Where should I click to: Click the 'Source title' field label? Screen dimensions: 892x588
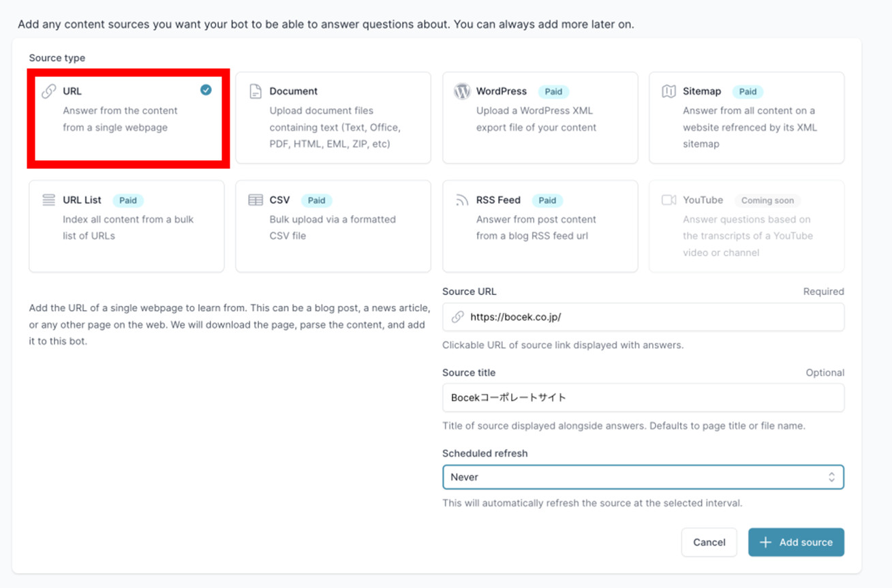point(469,373)
